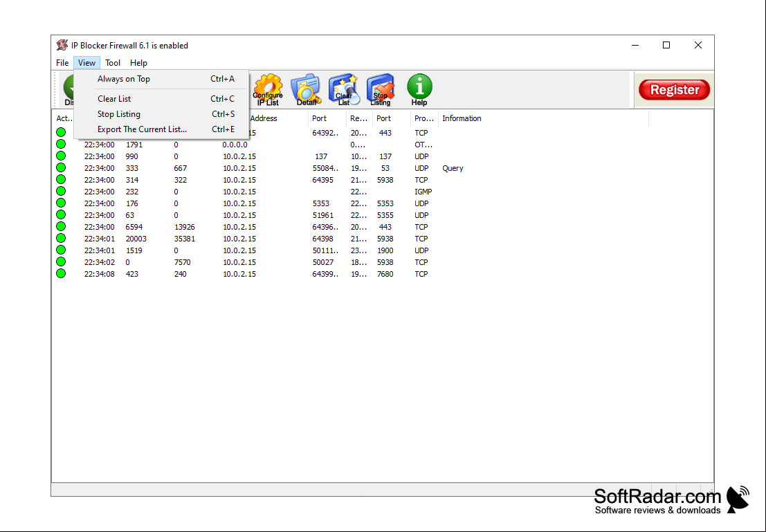Close the open View menu
The width and height of the screenshot is (766, 532).
coord(86,62)
